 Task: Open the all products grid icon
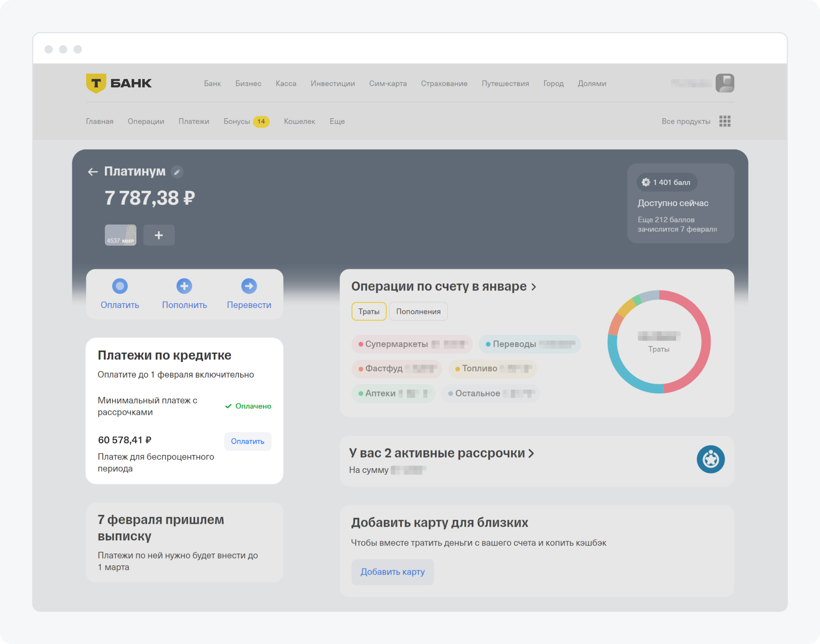725,121
